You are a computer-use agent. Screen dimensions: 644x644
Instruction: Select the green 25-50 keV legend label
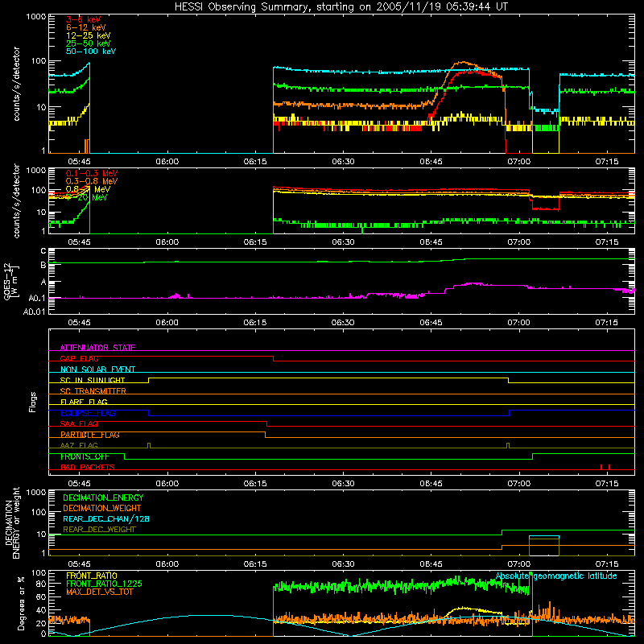pos(88,43)
